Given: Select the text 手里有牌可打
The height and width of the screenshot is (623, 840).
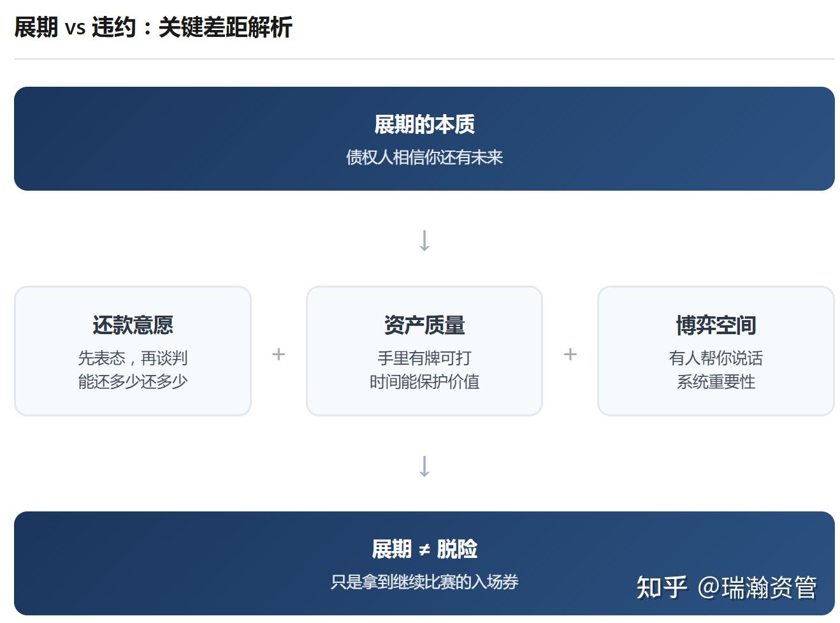Looking at the screenshot, I should pos(424,358).
